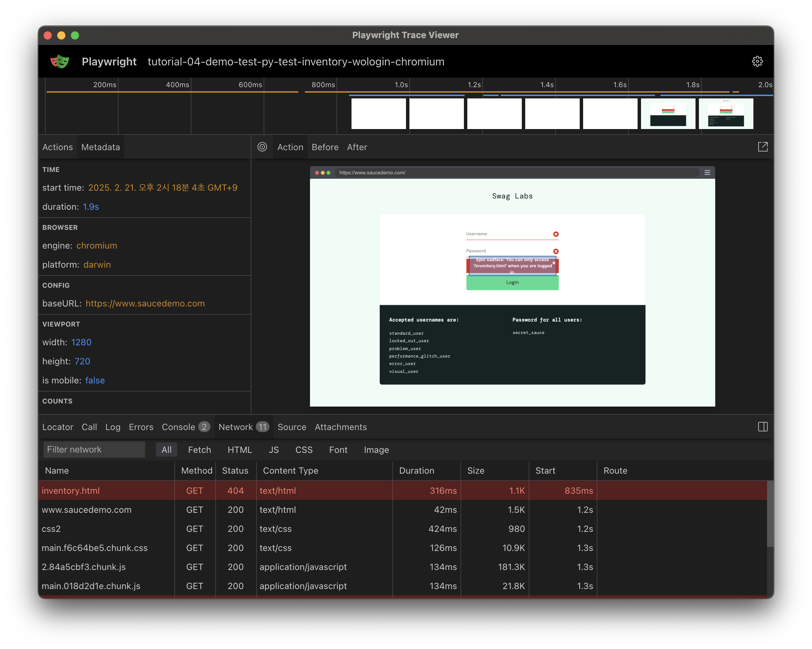Toggle the bottom panel sidebar layout icon
This screenshot has height=649, width=812.
click(762, 427)
